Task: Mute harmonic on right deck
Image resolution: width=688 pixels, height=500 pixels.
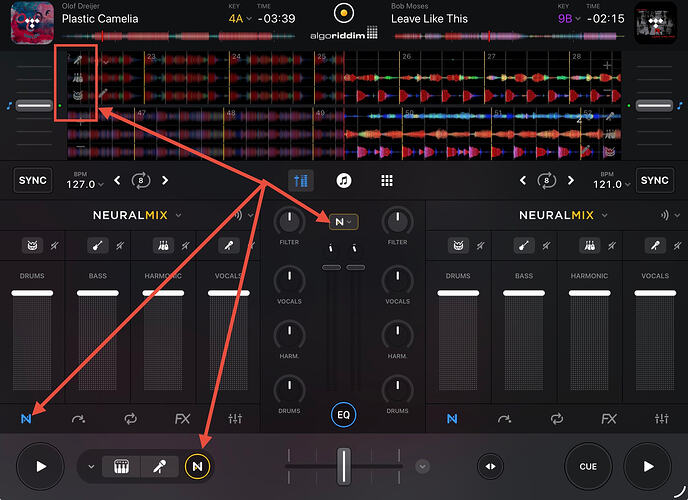Action: click(612, 246)
